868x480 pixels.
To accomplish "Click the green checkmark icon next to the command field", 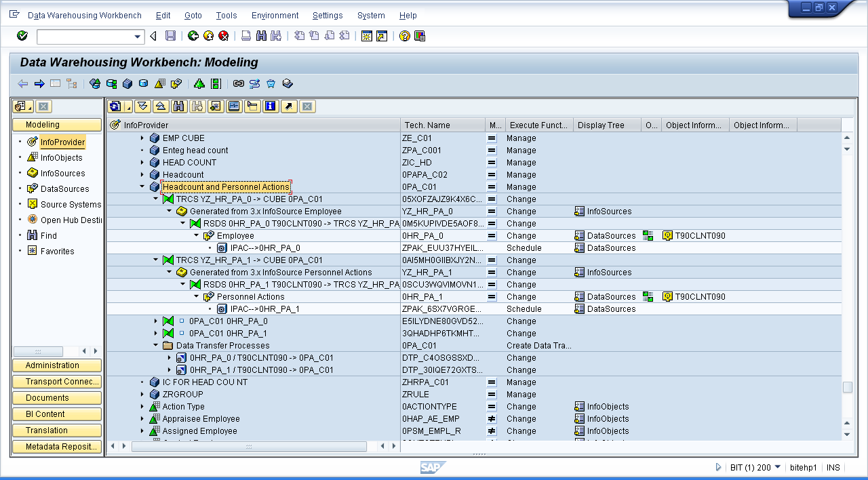I will tap(22, 36).
